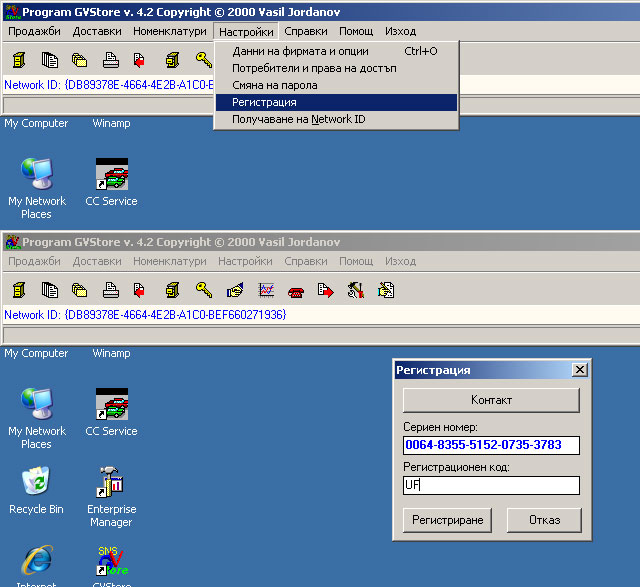Screen dimensions: 640x587
Task: Open Потребители и права на достъп menu item
Action: [x=314, y=68]
